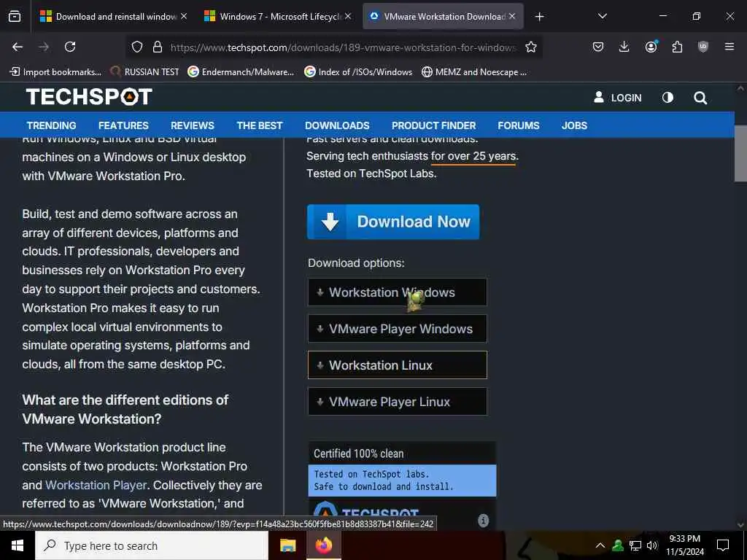Open the DOWNLOADS menu item
This screenshot has width=747, height=560.
[337, 125]
